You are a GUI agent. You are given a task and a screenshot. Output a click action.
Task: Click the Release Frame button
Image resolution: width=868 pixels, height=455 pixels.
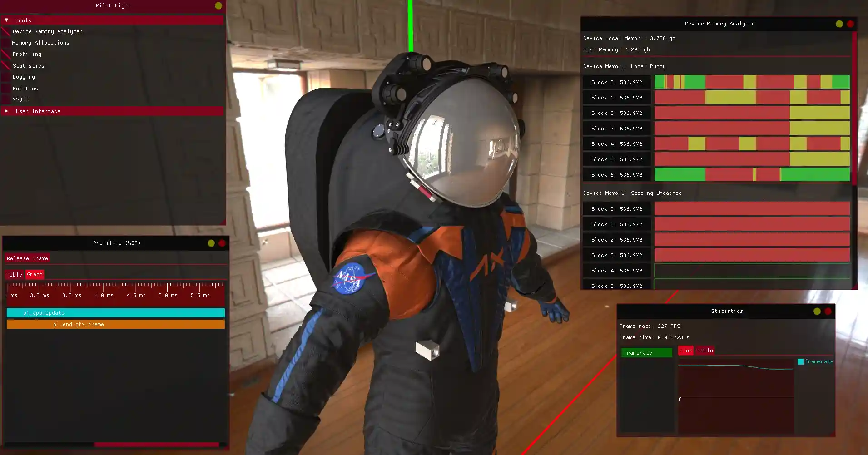click(27, 258)
